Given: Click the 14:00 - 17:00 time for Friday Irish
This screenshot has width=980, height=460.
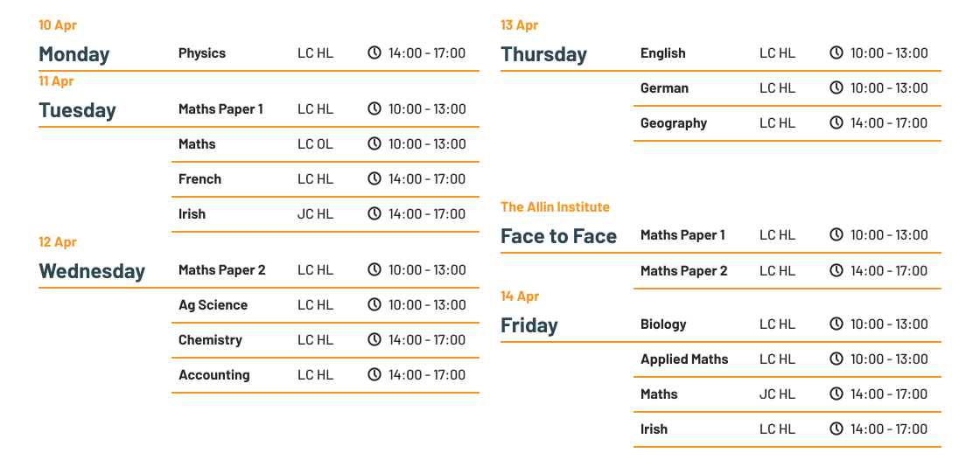Looking at the screenshot, I should coord(889,429).
